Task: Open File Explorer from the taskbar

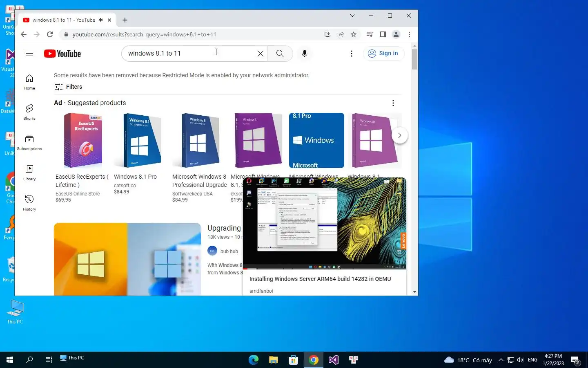Action: [274, 360]
